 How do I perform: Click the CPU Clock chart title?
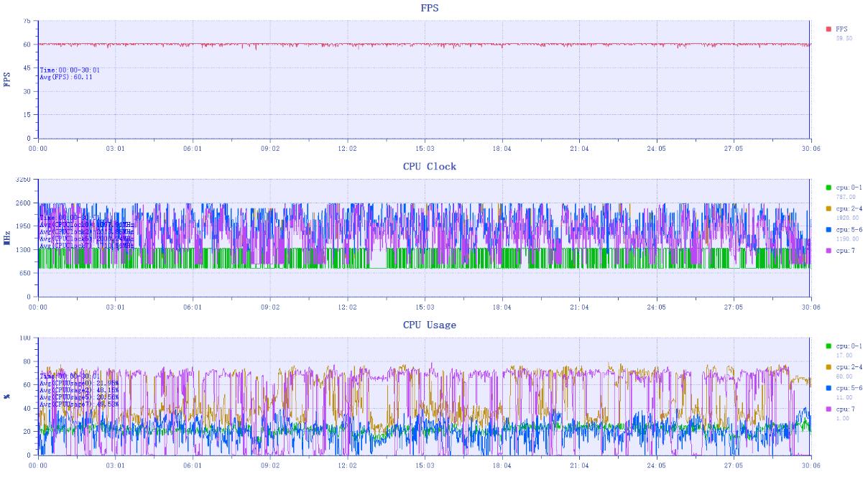pyautogui.click(x=430, y=166)
